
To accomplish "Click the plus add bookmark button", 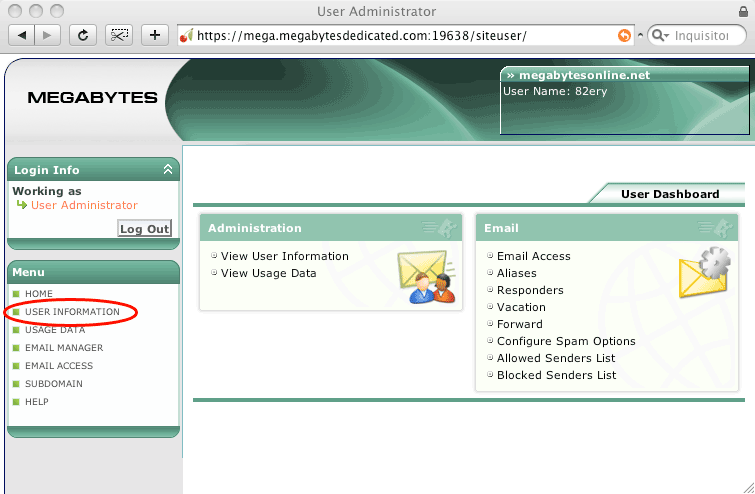I will pos(155,35).
